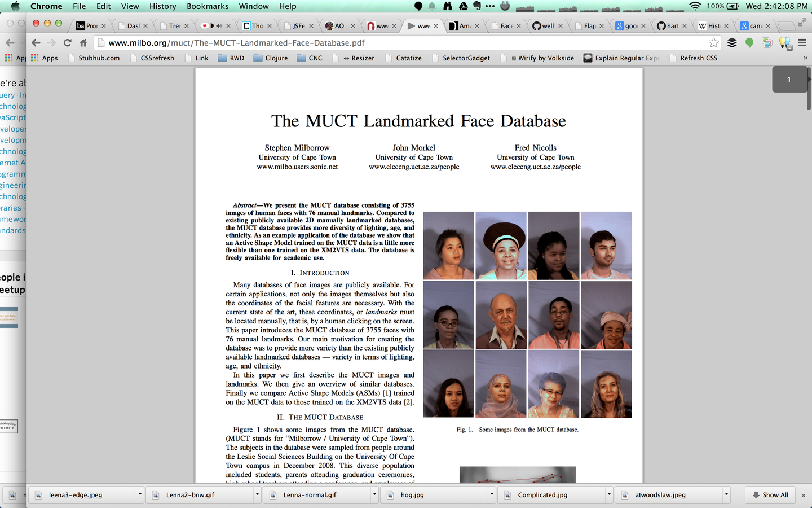Click the Explain Regular Expr bookmark
This screenshot has width=812, height=508.
click(621, 58)
